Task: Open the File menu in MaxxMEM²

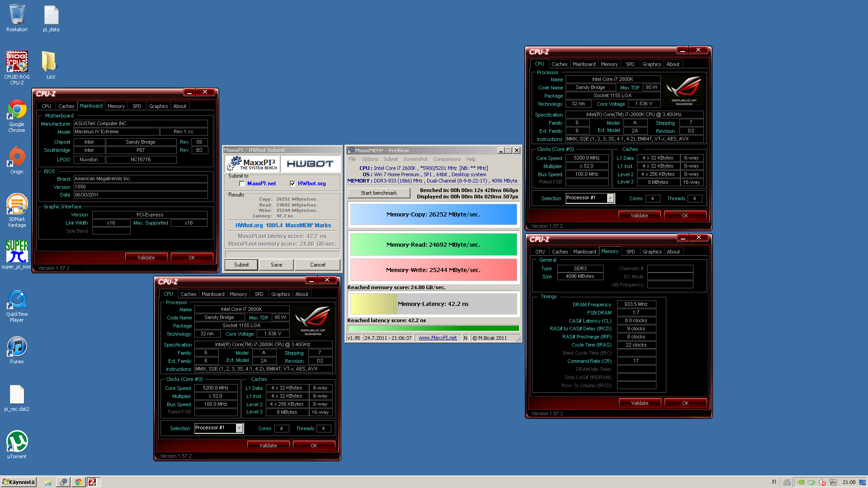Action: [x=352, y=159]
